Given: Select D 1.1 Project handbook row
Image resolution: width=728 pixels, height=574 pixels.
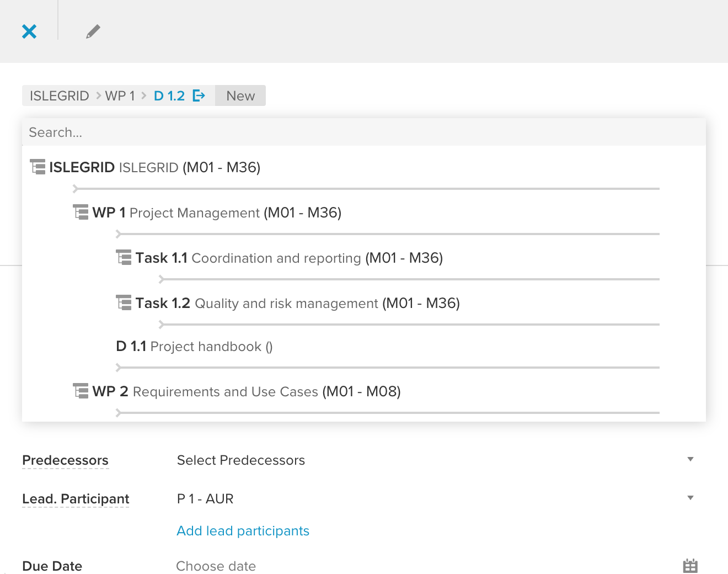Looking at the screenshot, I should (194, 347).
